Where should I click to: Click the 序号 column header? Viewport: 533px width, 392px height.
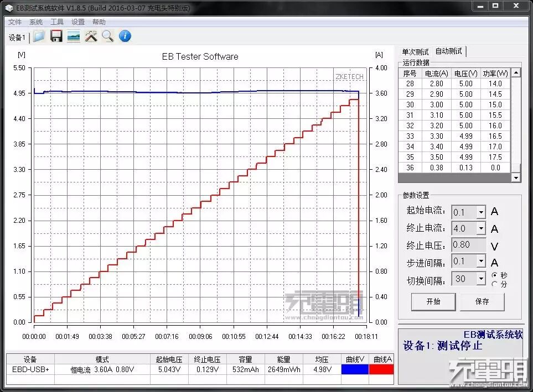tap(410, 74)
